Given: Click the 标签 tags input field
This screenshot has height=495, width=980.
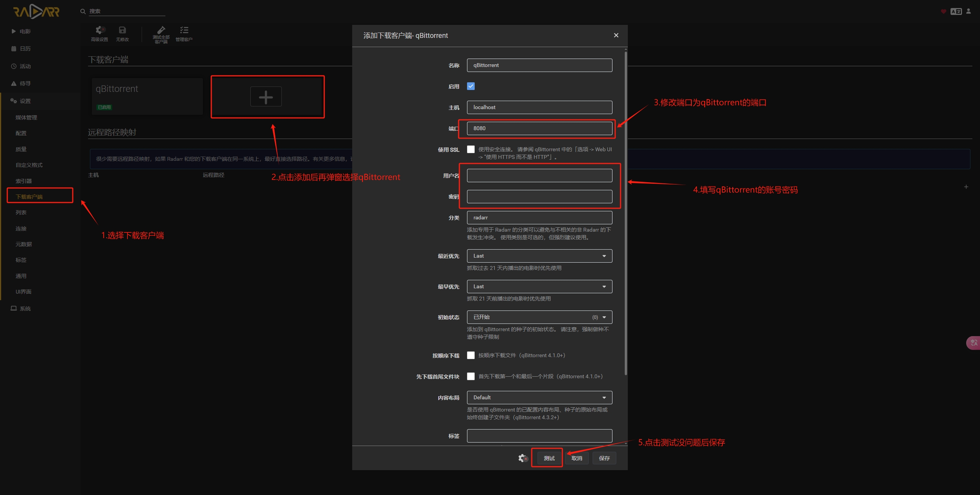Looking at the screenshot, I should click(x=539, y=436).
